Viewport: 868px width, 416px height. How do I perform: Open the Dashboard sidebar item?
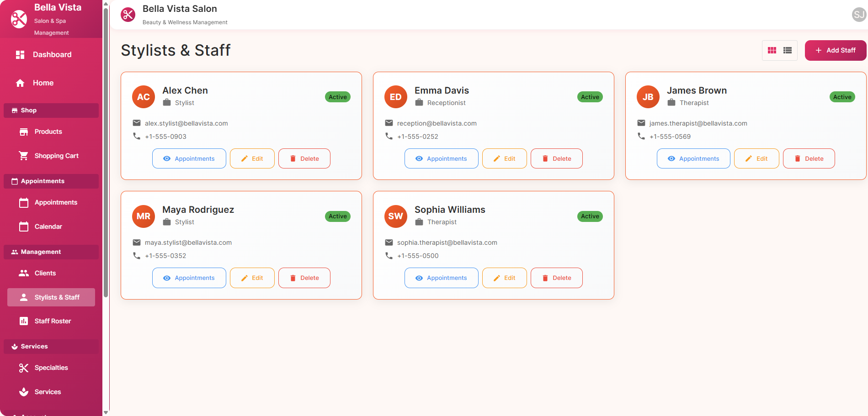[x=52, y=55]
